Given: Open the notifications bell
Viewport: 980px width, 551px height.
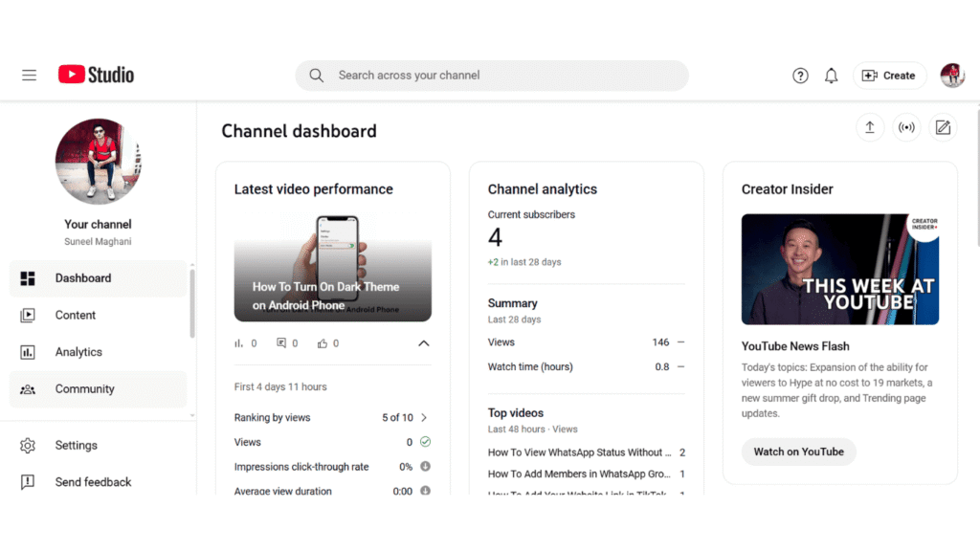Looking at the screenshot, I should point(831,76).
